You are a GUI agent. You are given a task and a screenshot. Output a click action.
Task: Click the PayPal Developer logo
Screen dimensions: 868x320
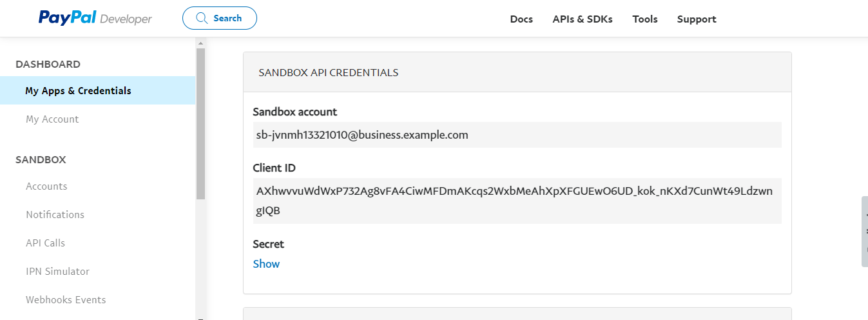pyautogui.click(x=95, y=18)
